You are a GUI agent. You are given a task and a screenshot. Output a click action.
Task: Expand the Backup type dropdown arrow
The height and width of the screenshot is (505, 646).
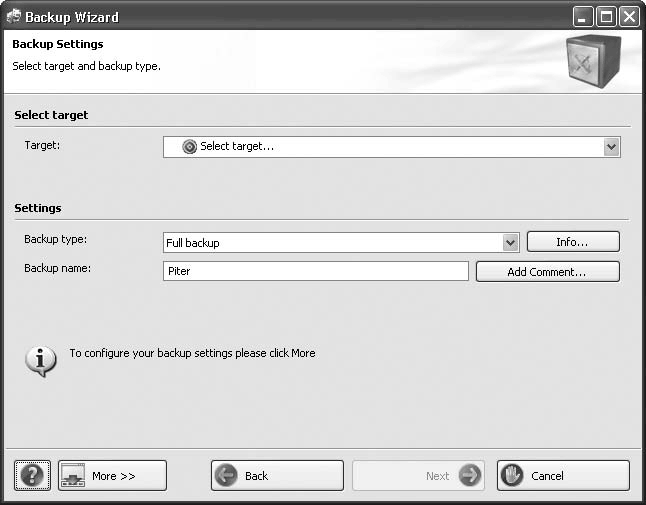(510, 242)
